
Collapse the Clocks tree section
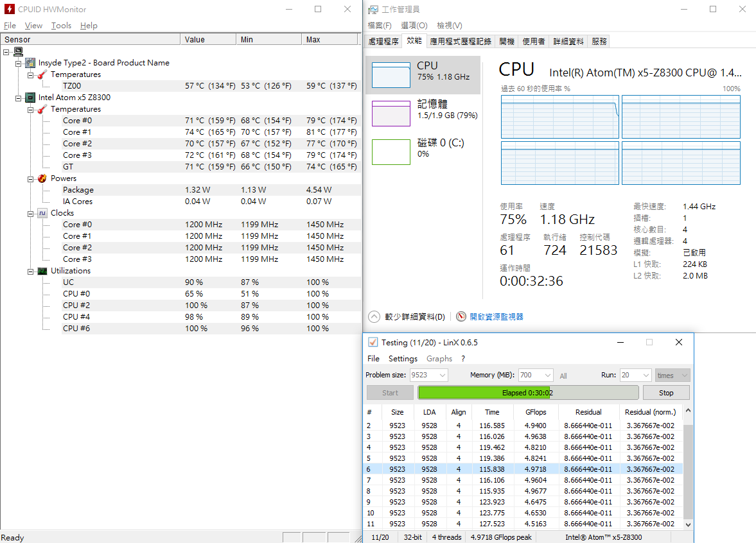click(30, 214)
